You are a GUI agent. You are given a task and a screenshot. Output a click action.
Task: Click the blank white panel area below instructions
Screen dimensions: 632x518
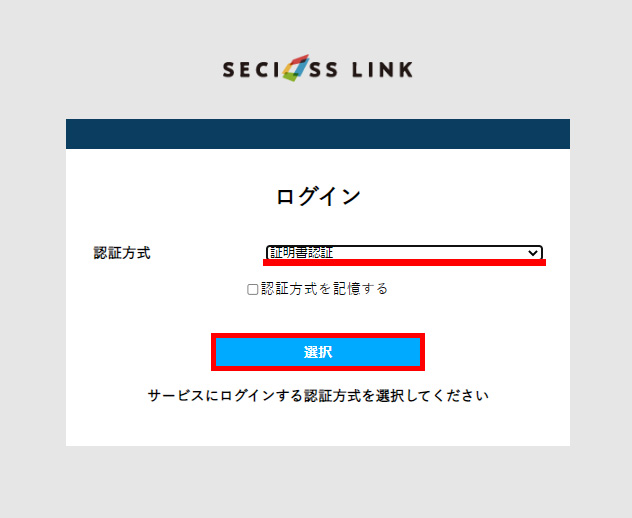[x=318, y=425]
